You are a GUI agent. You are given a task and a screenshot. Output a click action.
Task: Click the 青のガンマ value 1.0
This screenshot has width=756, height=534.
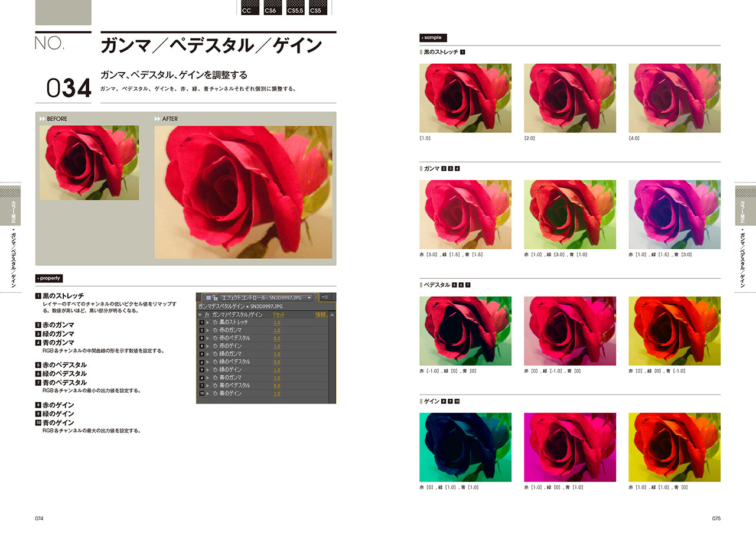point(277,378)
